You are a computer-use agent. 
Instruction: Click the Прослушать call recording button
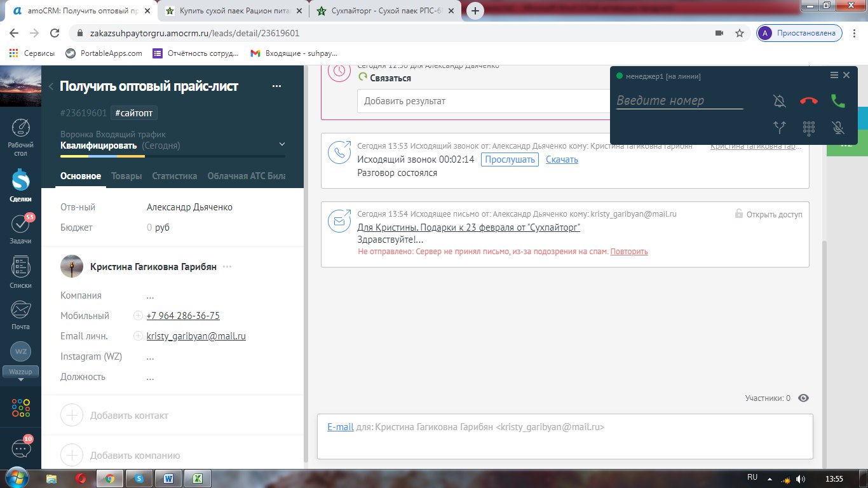point(510,159)
